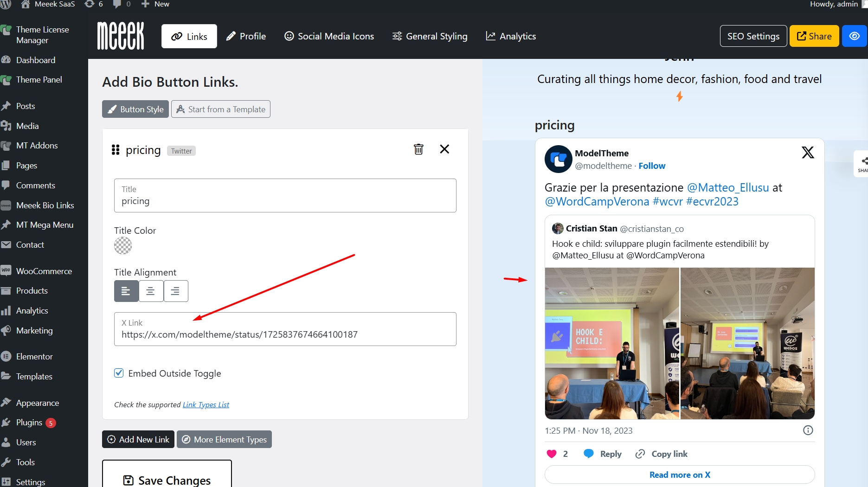Click New in the admin bar
Screen dimensions: 868x487
tap(155, 4)
